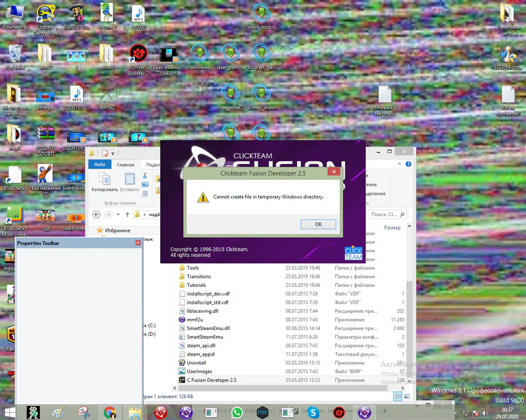The image size is (526, 420).
Task: Select the SmartSteamEmu.dll file
Action: [208, 328]
